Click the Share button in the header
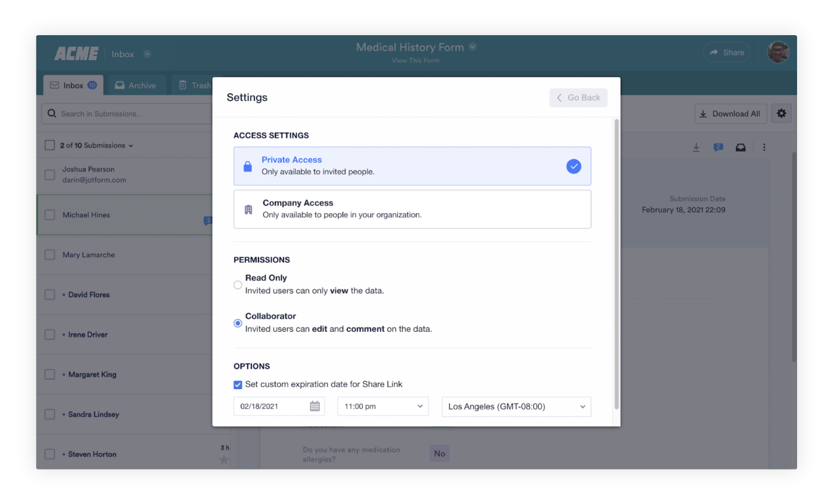Screen dimensions: 834x504 click(727, 52)
